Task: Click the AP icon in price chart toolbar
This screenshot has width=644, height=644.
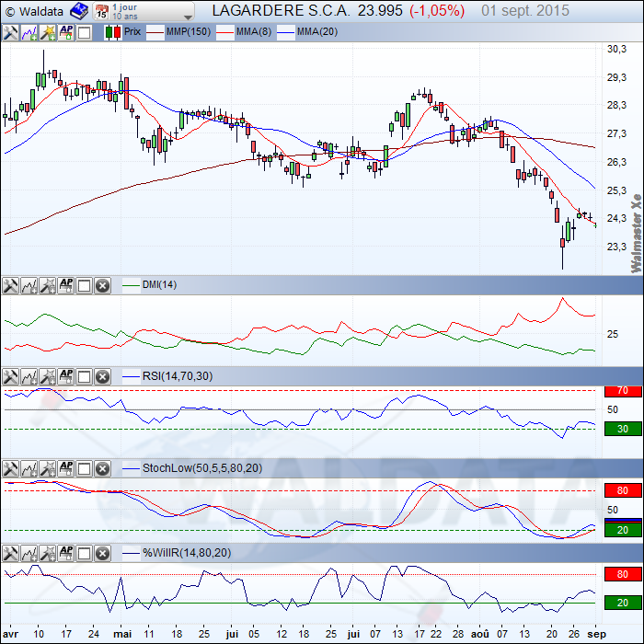Action: coord(66,32)
